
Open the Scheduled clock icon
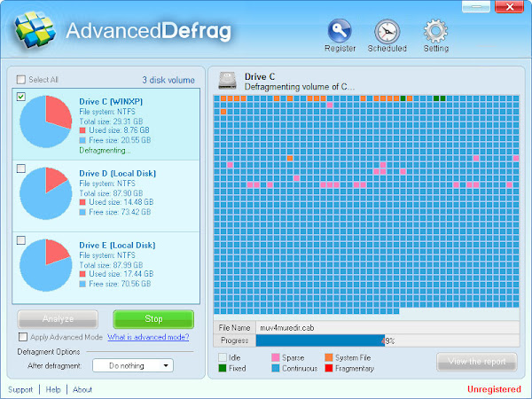(x=387, y=32)
